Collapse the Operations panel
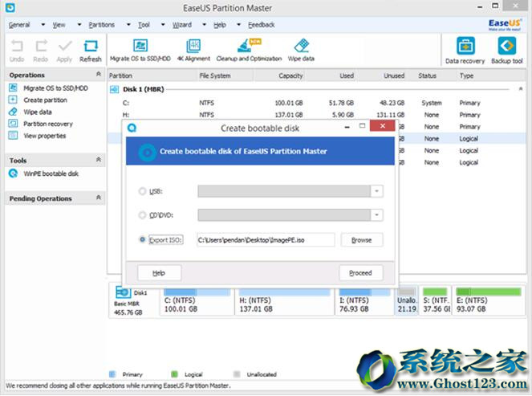The height and width of the screenshot is (396, 532). pos(99,74)
